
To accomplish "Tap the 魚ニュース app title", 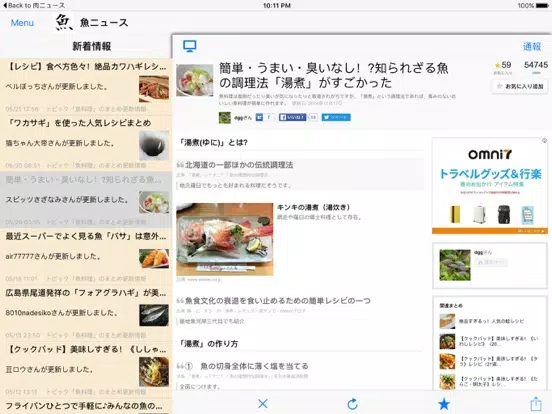I will [x=104, y=23].
